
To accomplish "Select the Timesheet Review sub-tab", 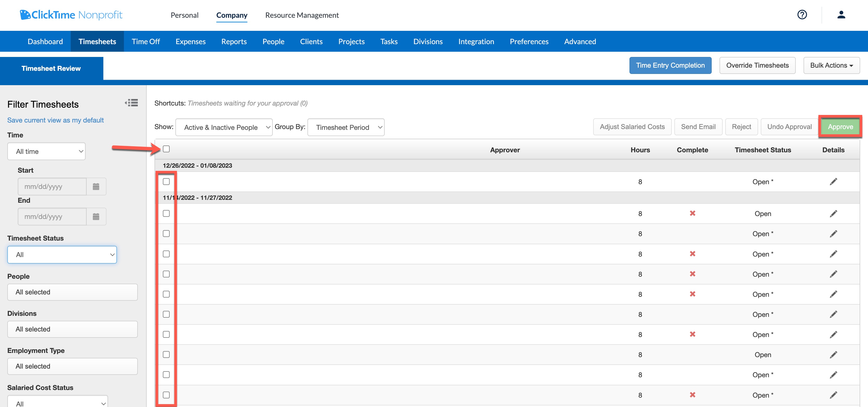I will [x=51, y=68].
